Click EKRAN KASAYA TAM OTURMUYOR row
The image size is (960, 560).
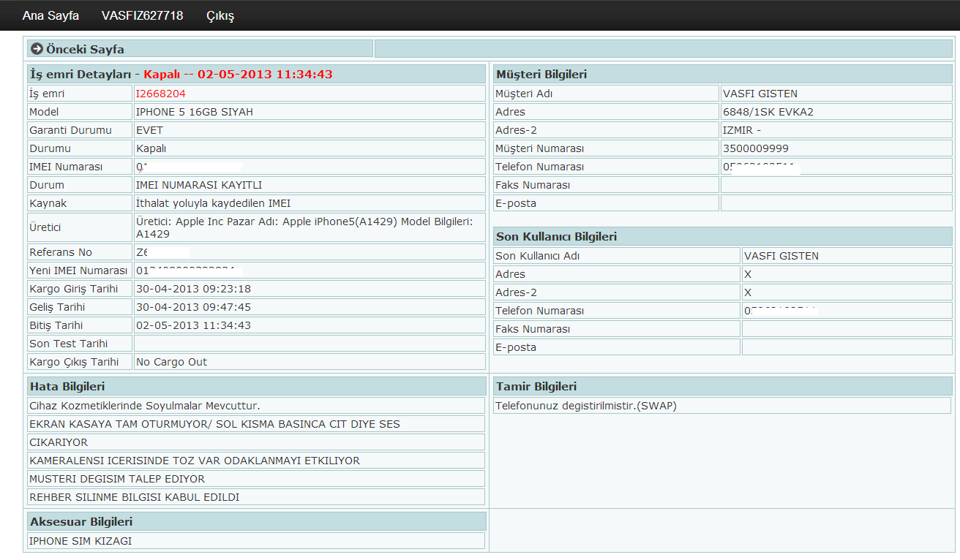coord(256,424)
